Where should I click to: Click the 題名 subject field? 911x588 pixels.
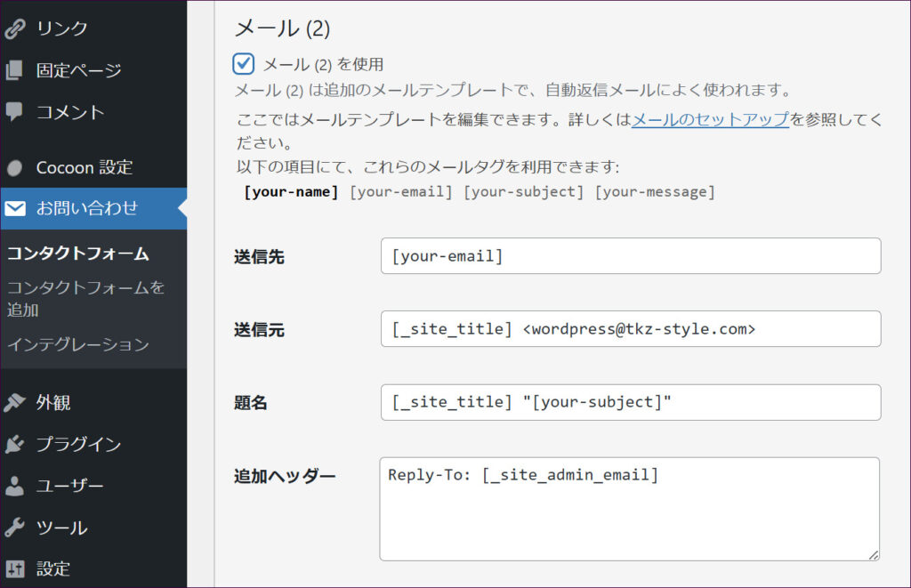coord(630,402)
